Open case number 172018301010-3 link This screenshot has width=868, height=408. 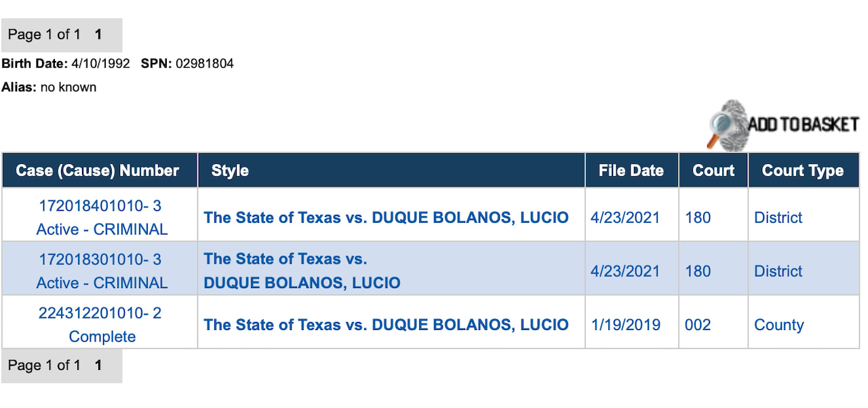tap(100, 260)
